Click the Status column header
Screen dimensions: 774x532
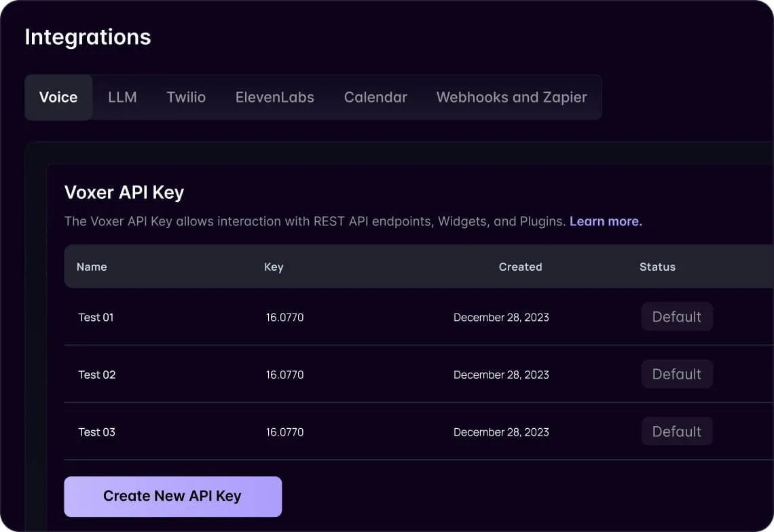pos(657,267)
